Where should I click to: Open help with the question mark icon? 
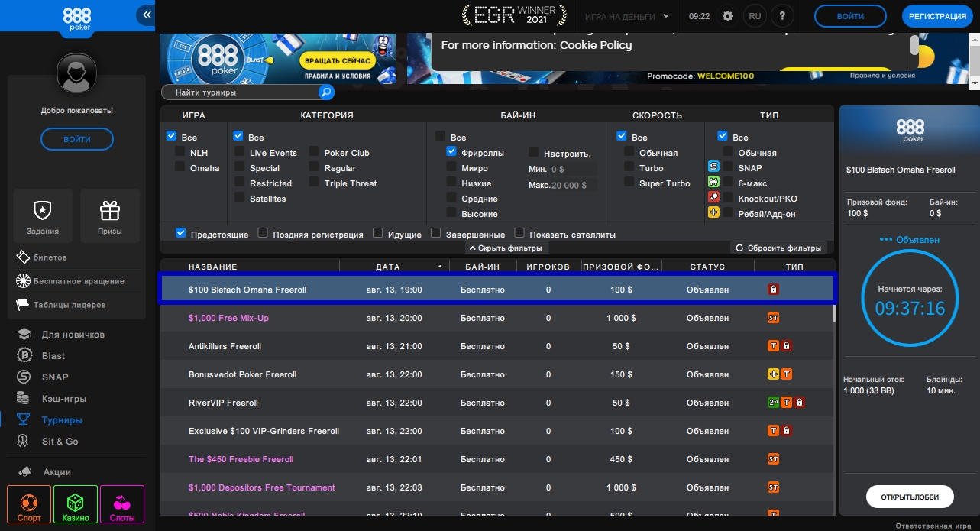point(782,16)
